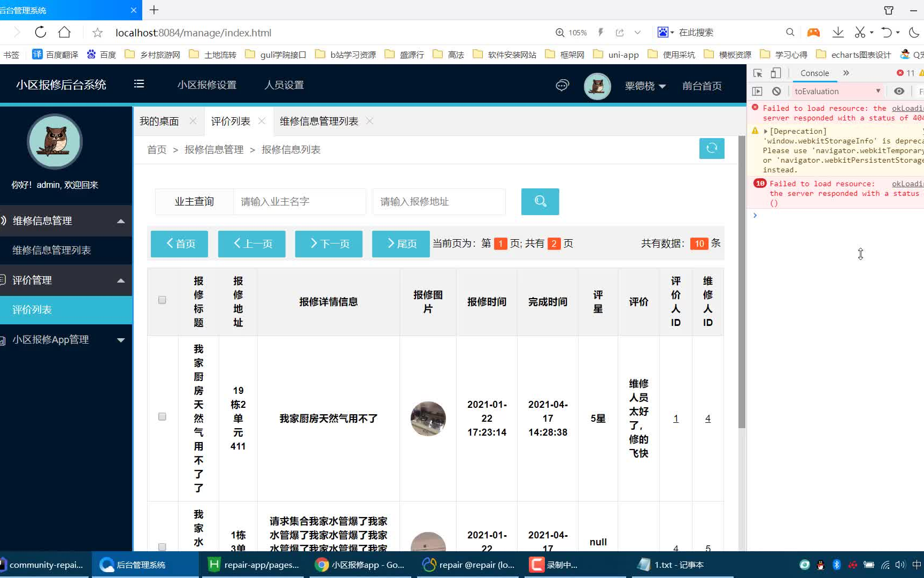Open the repair-app HBuilder taskbar item

coord(253,565)
